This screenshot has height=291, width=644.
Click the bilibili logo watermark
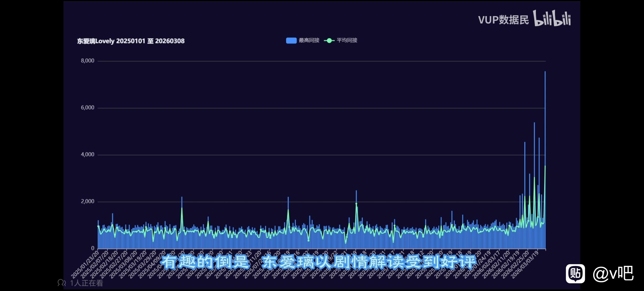tap(552, 18)
